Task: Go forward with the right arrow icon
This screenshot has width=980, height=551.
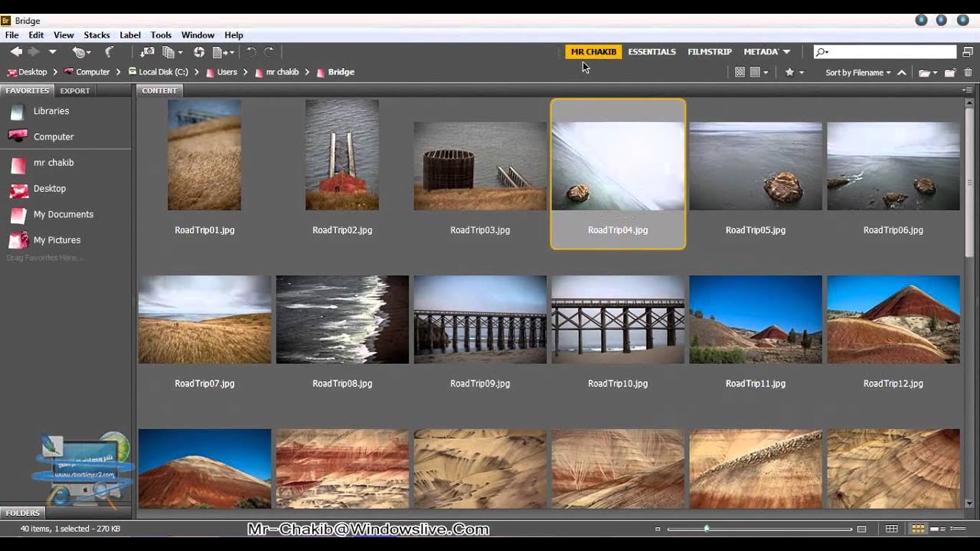Action: click(34, 52)
